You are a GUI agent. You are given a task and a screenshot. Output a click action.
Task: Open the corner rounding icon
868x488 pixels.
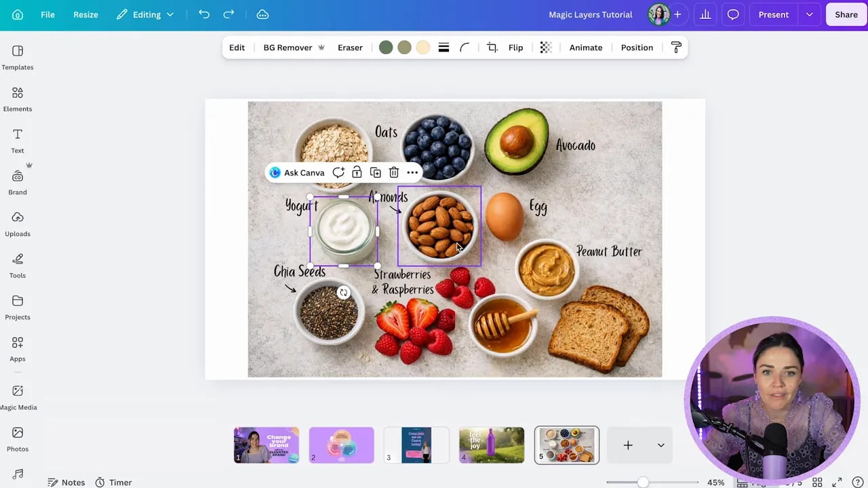(x=465, y=47)
